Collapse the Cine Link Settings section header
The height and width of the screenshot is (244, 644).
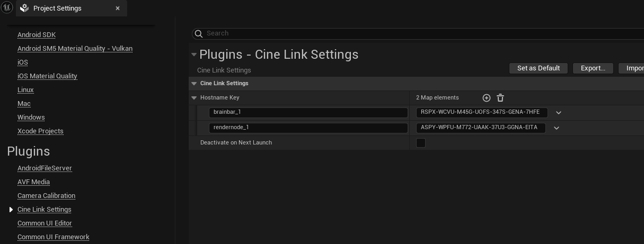point(194,84)
